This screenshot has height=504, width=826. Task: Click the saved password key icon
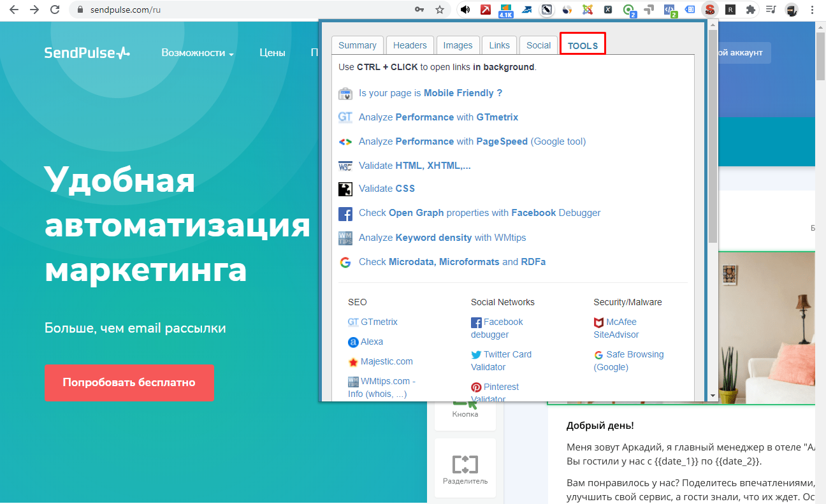click(x=419, y=10)
